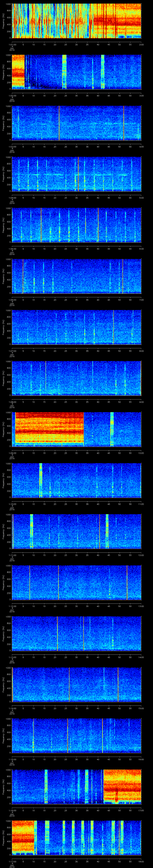The width and height of the screenshot is (153, 868).
Task: Click the spectrogram panel starting at 1:07:00
Action: pos(77,327)
